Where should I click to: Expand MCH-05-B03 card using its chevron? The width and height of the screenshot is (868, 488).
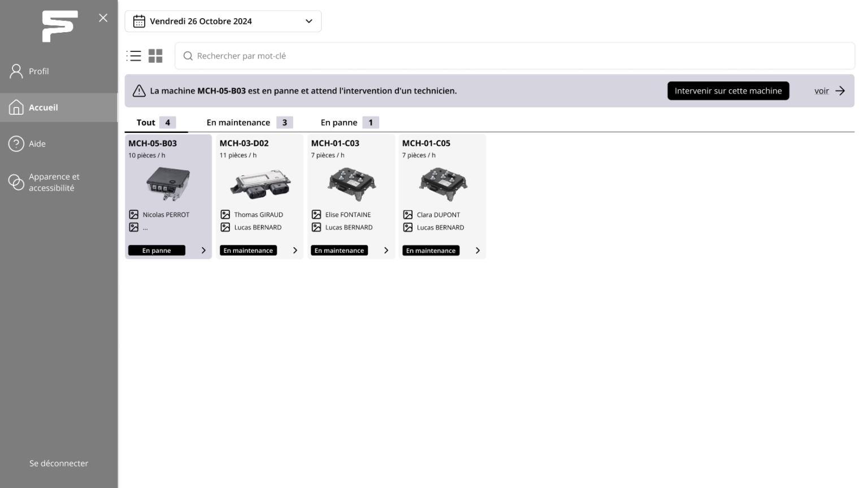(203, 251)
